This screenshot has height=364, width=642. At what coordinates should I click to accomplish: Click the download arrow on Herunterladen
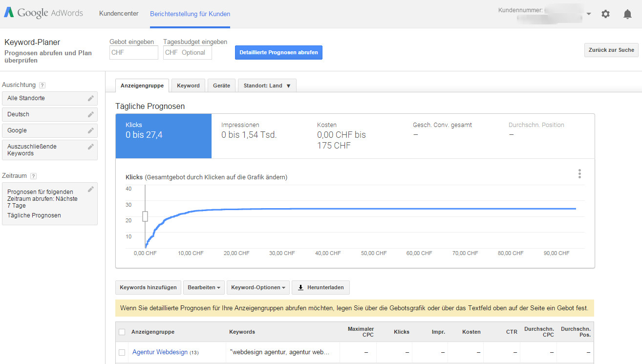[300, 287]
